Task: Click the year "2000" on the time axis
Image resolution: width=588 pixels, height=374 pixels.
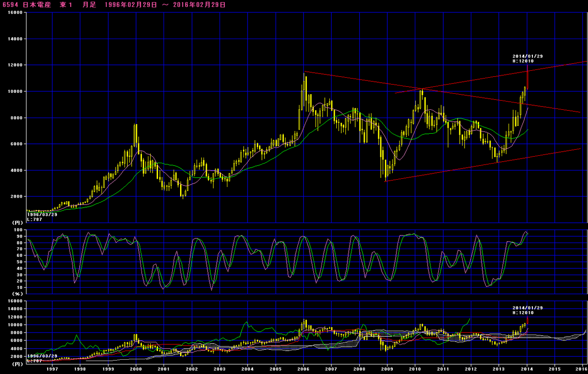Action: click(x=136, y=368)
